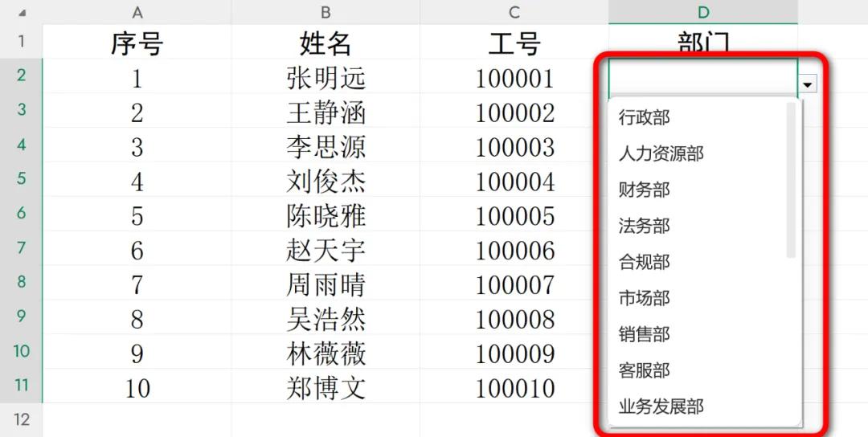The width and height of the screenshot is (868, 437).
Task: Select row 11 header
Action: [x=21, y=386]
